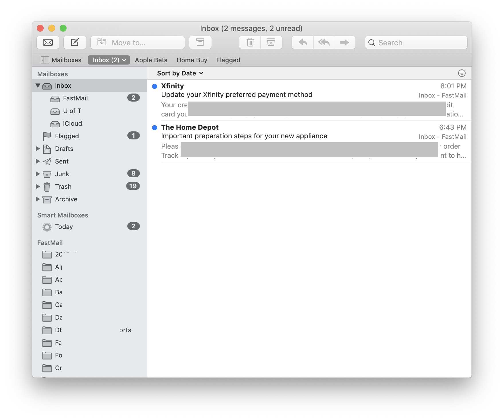Click the Sent paper plane icon

47,162
